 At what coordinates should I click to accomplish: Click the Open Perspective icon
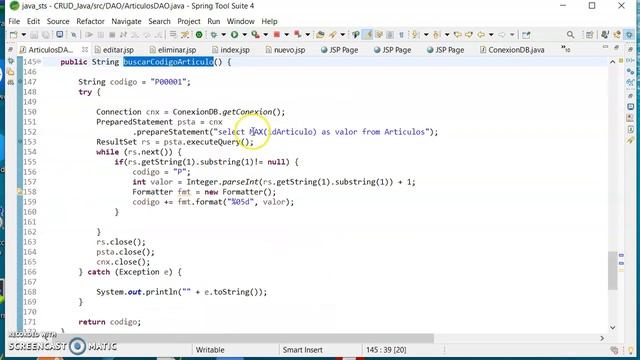point(589,35)
